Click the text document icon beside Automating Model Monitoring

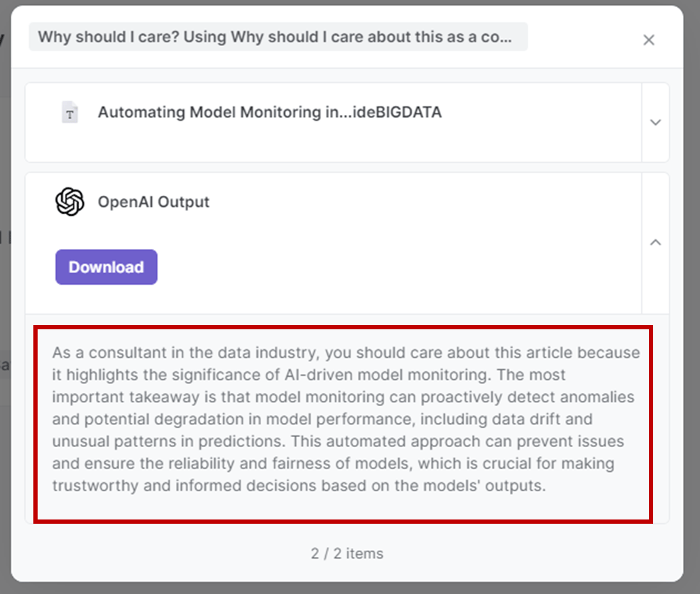coord(70,113)
